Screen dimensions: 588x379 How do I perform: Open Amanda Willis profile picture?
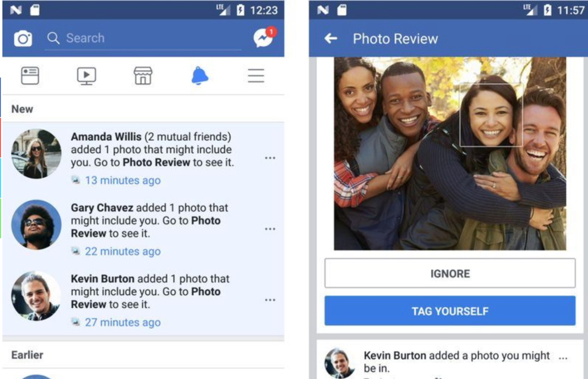tap(36, 153)
